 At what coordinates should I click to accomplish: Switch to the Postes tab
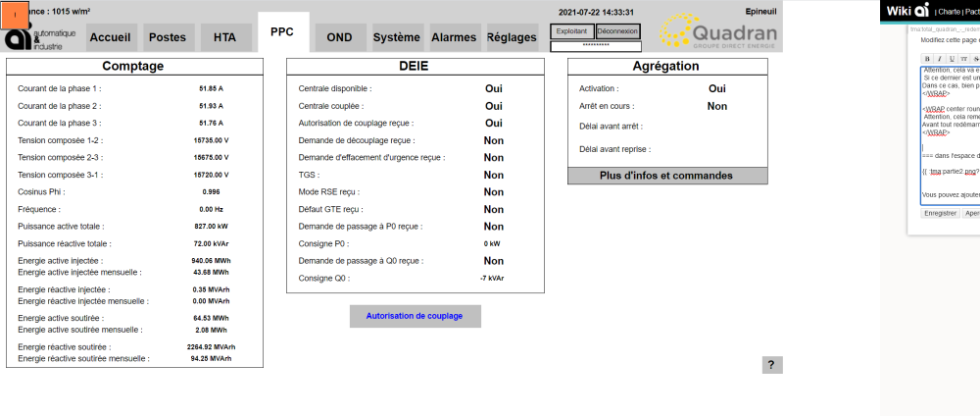(167, 37)
